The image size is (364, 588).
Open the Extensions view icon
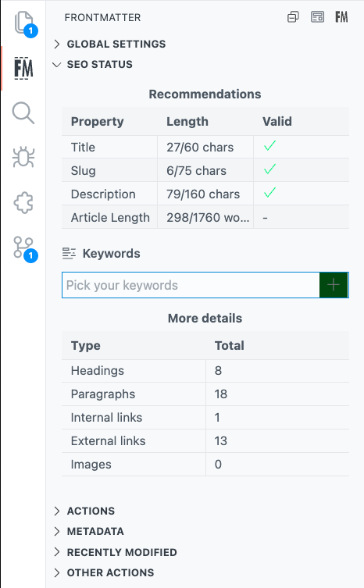(23, 203)
